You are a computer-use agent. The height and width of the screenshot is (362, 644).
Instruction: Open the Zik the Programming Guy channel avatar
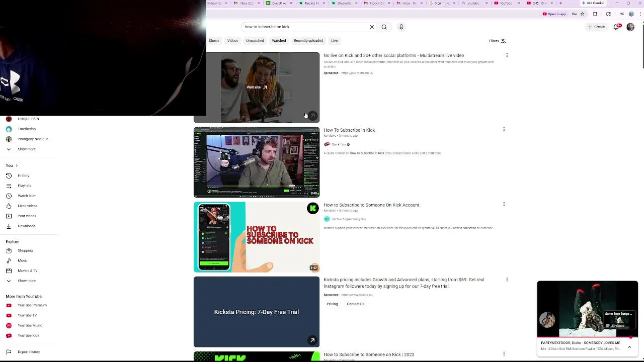tap(327, 219)
